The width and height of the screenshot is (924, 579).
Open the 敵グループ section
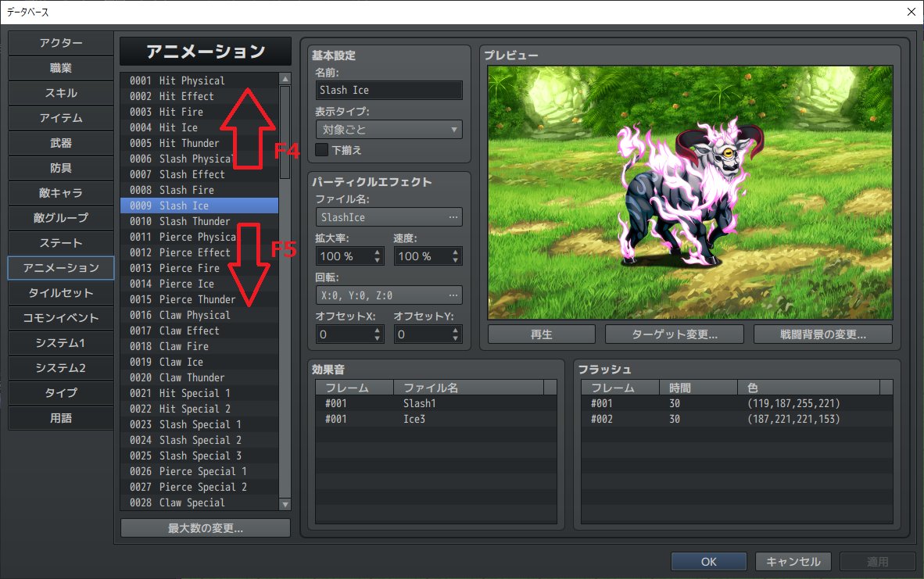(x=60, y=218)
